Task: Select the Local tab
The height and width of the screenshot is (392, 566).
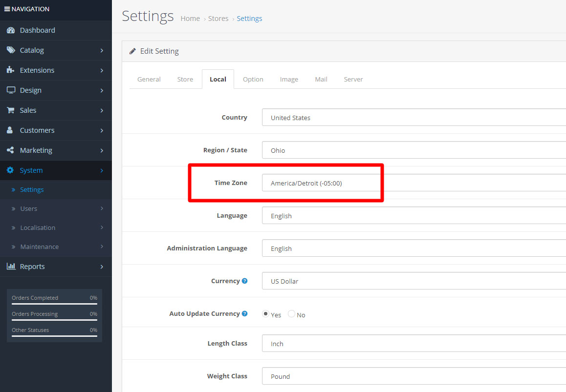Action: [218, 80]
